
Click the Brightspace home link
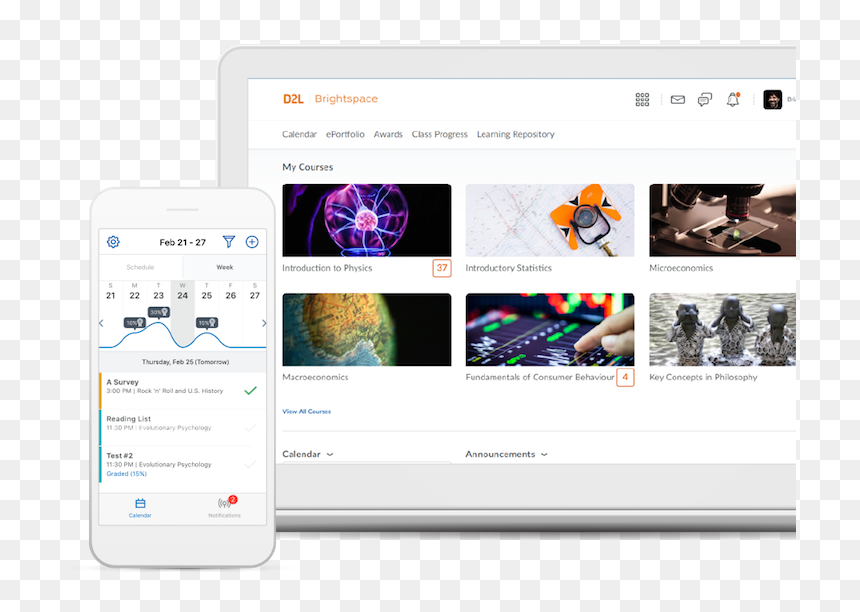(346, 99)
